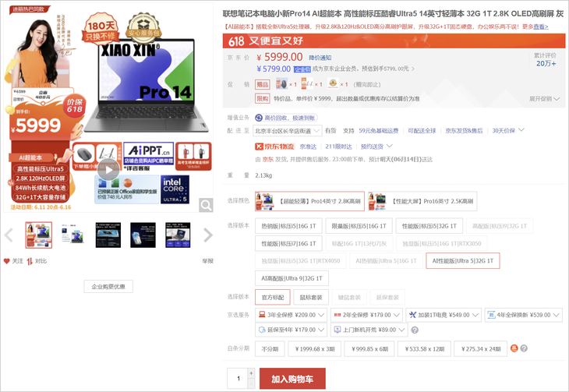Click the 举报 report link
This screenshot has width=569, height=392.
click(x=207, y=261)
